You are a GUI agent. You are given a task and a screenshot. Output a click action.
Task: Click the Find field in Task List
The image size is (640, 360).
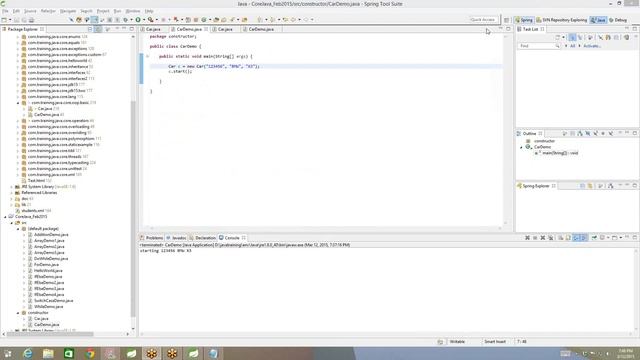pos(538,46)
